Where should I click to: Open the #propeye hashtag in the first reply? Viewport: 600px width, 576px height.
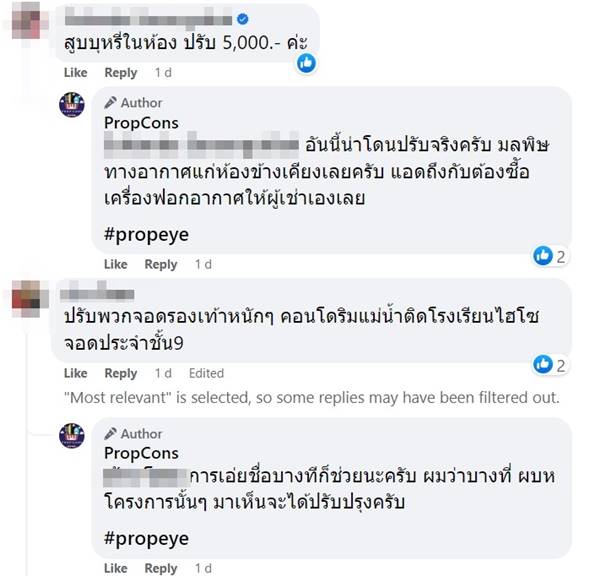(x=145, y=236)
